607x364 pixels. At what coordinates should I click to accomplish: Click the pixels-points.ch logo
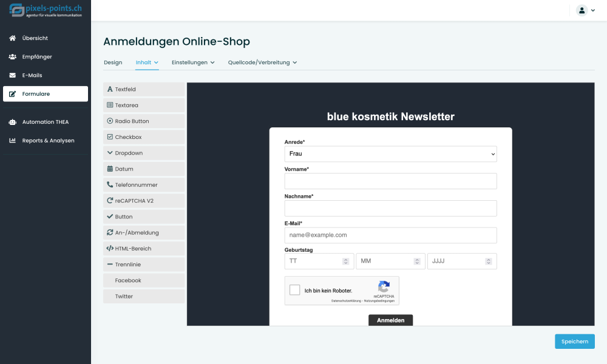click(46, 10)
